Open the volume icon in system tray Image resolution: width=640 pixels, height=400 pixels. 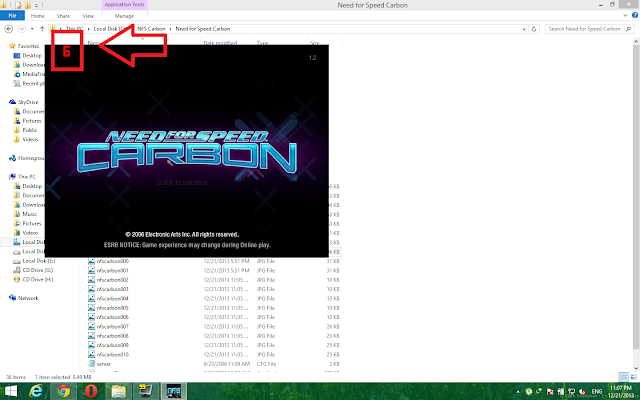coord(582,392)
